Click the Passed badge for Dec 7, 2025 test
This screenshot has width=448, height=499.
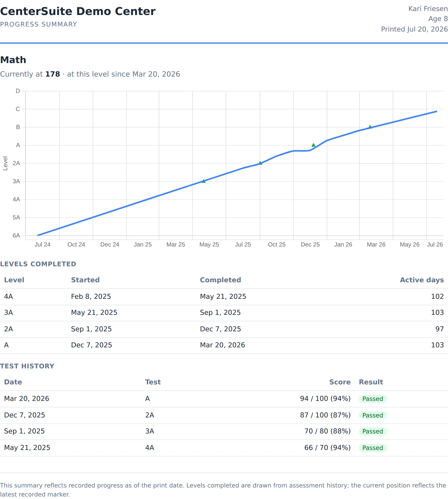[x=372, y=415]
